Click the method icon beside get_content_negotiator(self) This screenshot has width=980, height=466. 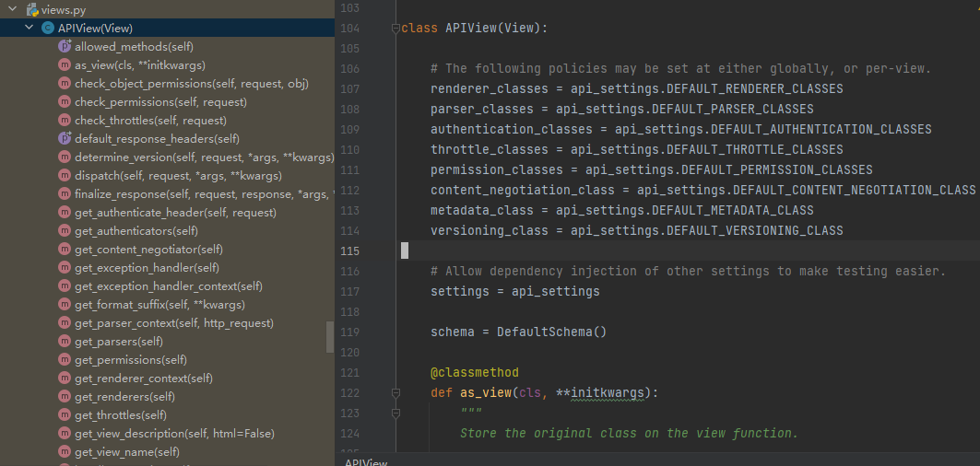pyautogui.click(x=65, y=250)
